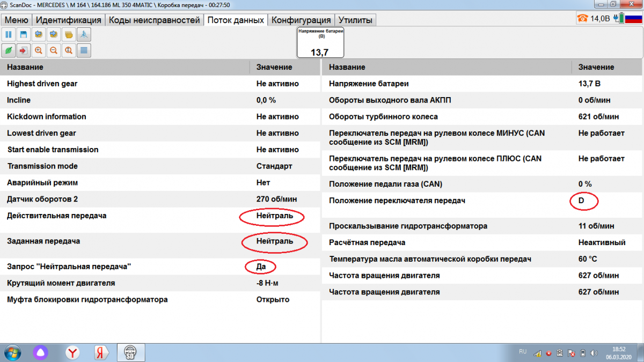Select Запрос "Нейтральная передача" row
The width and height of the screenshot is (644, 362).
point(160,266)
